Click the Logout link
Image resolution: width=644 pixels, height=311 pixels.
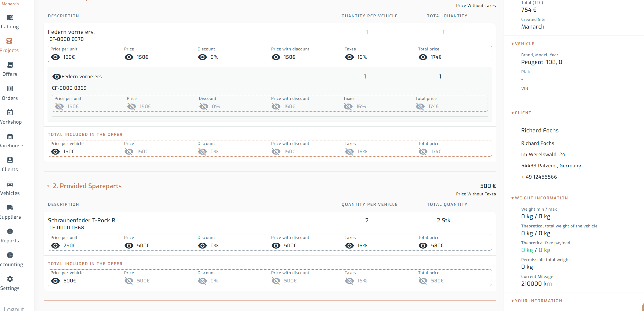[14, 309]
